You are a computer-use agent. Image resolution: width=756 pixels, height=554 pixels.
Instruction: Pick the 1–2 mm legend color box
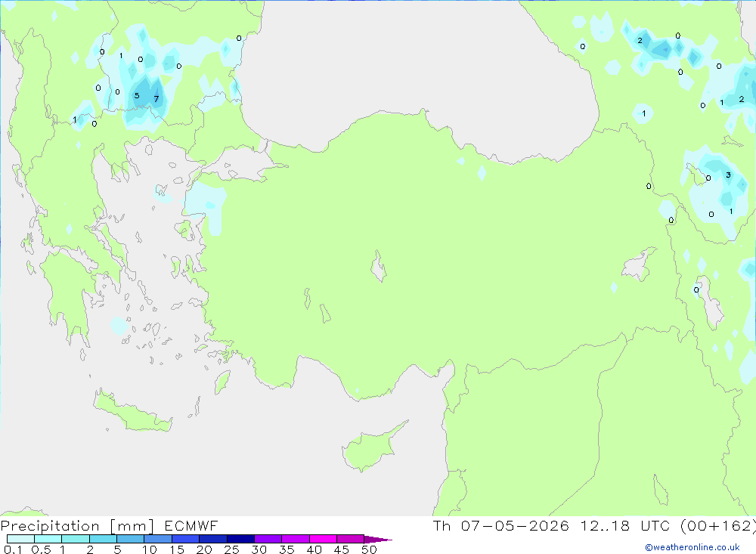click(x=76, y=539)
